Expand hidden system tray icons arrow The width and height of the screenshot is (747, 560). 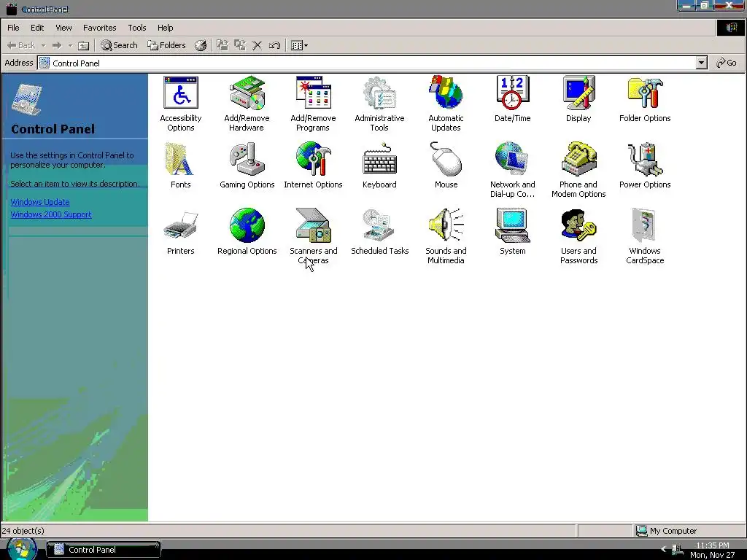pyautogui.click(x=663, y=549)
